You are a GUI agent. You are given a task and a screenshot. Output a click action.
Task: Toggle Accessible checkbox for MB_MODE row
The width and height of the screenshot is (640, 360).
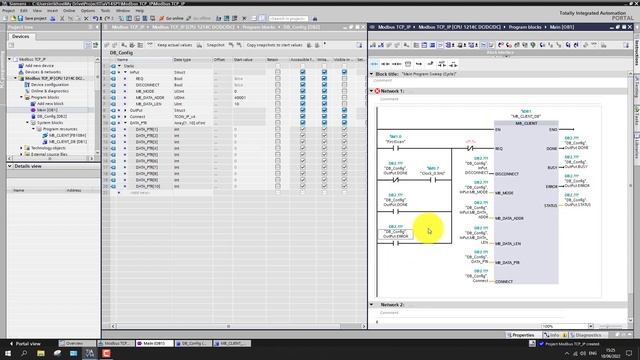[x=302, y=91]
